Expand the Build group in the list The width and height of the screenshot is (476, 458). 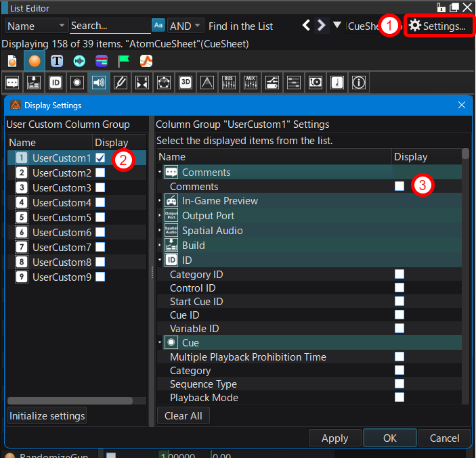pos(160,245)
